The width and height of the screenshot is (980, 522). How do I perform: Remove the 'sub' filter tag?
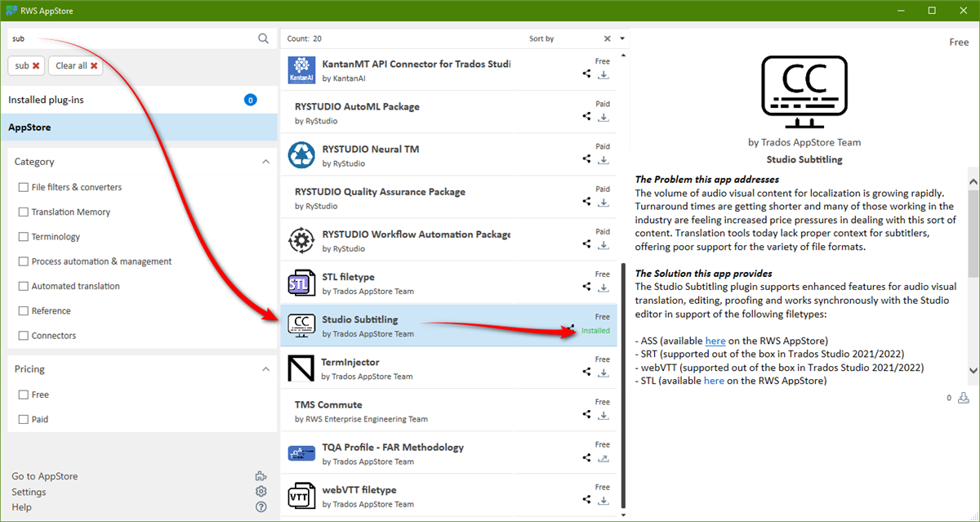click(35, 65)
